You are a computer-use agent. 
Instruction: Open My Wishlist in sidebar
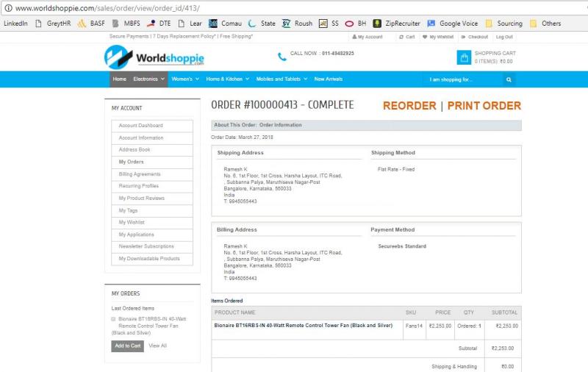[x=152, y=222]
